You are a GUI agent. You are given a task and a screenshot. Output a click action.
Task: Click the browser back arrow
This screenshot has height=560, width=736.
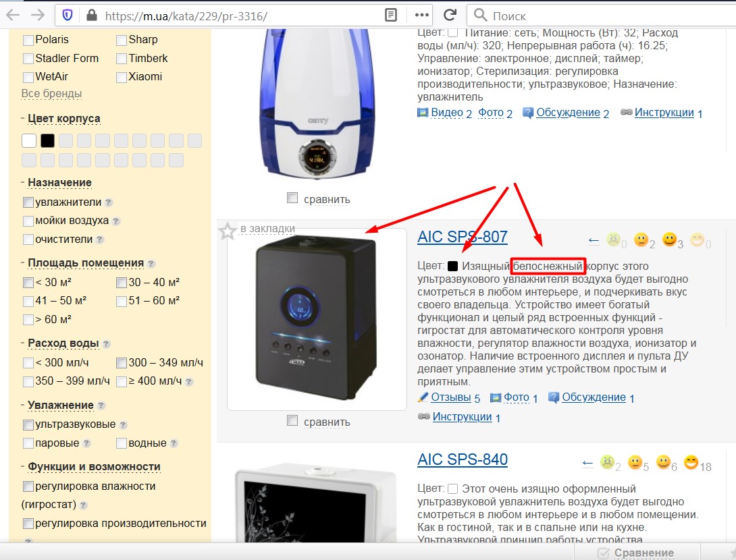tap(12, 15)
